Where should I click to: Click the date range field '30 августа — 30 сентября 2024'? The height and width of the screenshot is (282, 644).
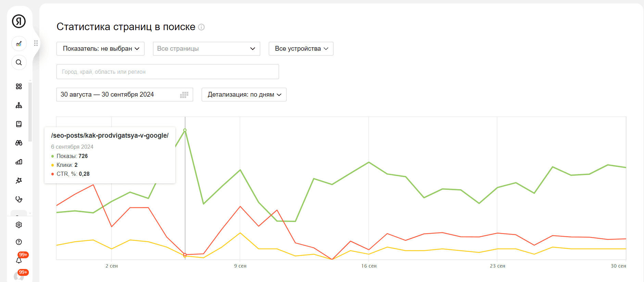(x=125, y=95)
